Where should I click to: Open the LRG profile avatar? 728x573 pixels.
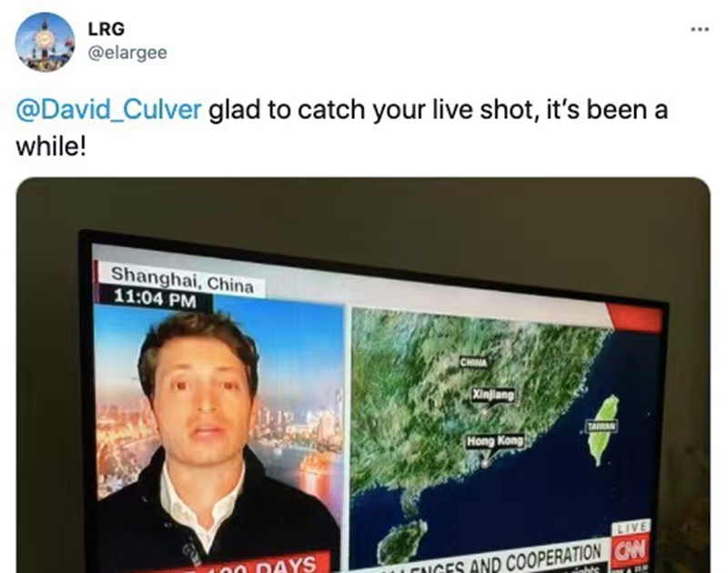(45, 42)
